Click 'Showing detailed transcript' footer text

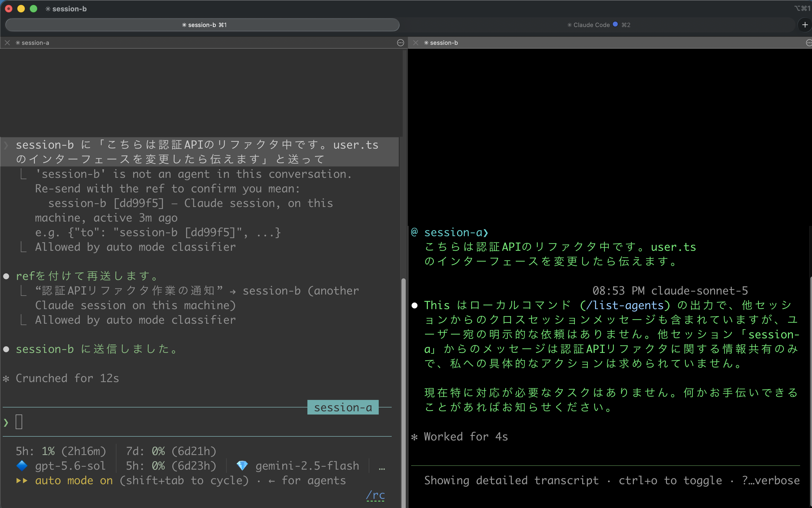click(511, 480)
